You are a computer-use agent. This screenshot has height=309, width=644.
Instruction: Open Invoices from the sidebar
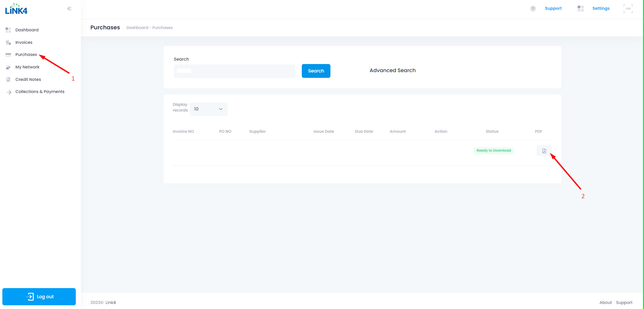(x=24, y=42)
